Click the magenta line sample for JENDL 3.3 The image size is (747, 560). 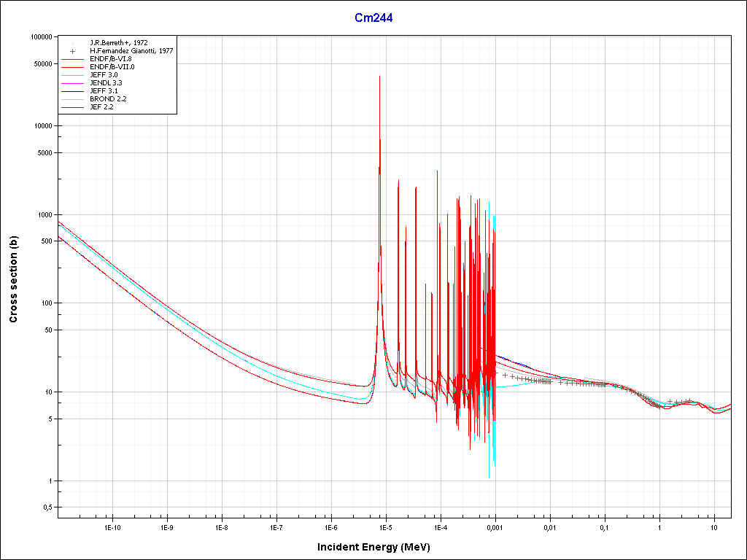[73, 83]
